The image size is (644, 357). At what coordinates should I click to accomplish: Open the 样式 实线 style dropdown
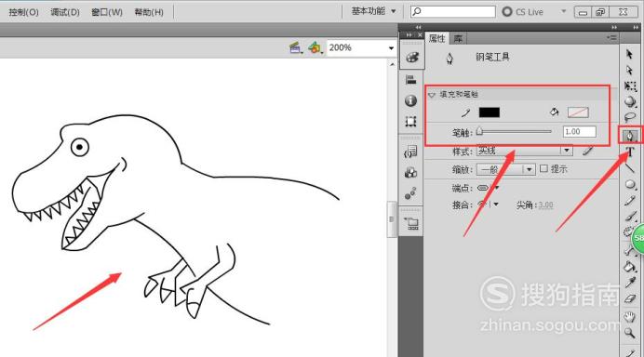coord(567,151)
